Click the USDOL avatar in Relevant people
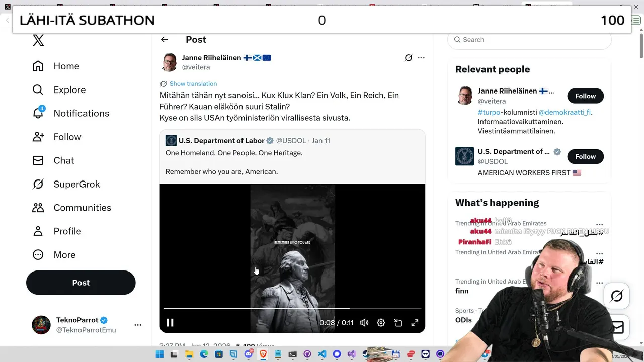 tap(464, 156)
